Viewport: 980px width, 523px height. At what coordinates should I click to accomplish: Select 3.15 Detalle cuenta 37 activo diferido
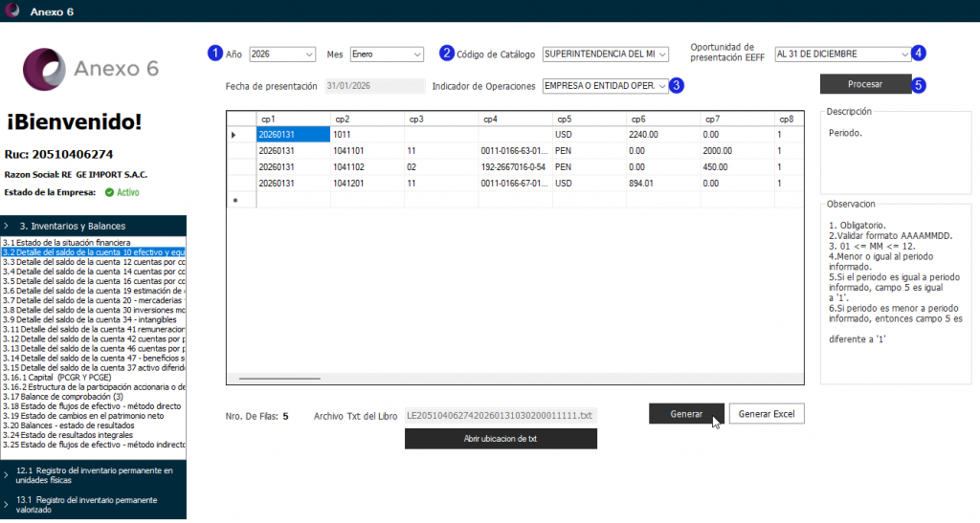(x=94, y=368)
